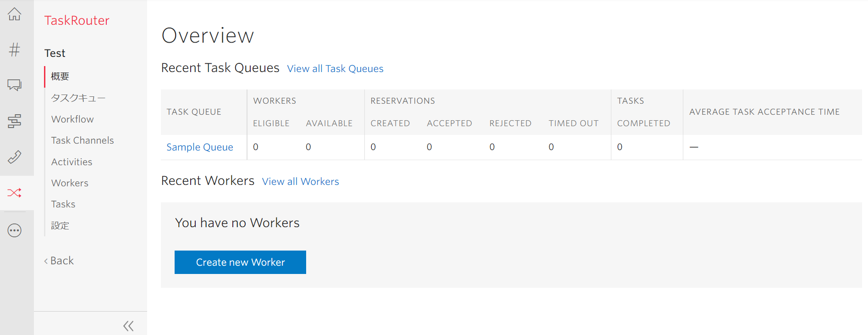Click the TaskRouter product title
Image resolution: width=868 pixels, height=335 pixels.
[77, 21]
